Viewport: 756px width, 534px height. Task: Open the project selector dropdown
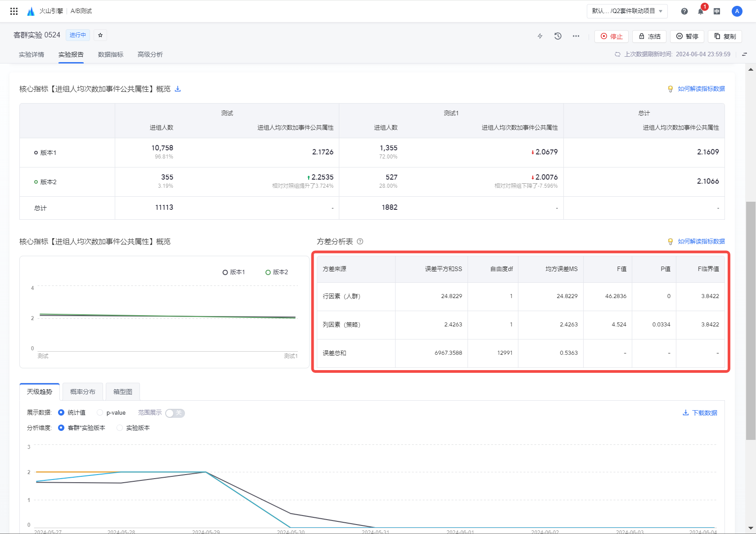click(x=627, y=11)
